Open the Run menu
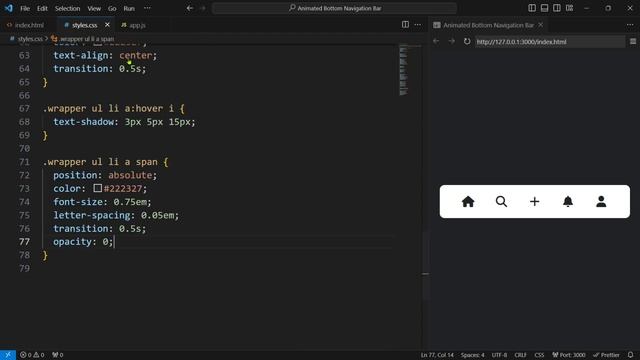 (x=129, y=8)
